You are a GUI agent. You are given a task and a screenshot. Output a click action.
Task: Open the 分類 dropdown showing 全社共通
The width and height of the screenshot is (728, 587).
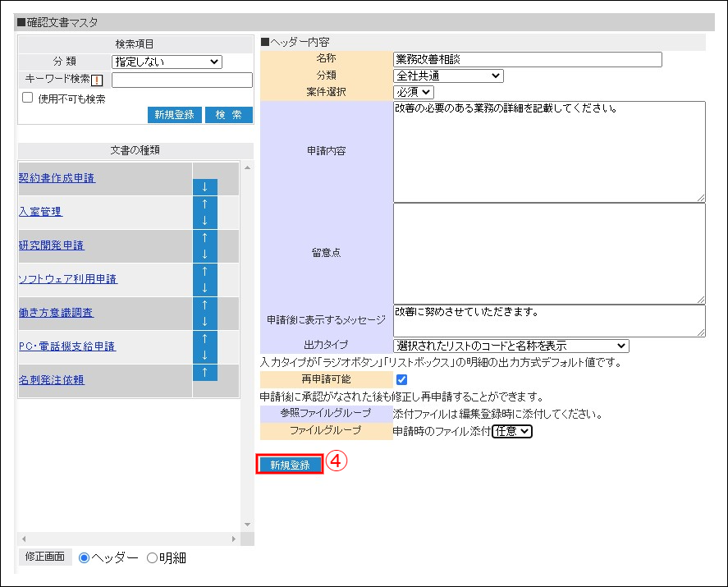449,76
